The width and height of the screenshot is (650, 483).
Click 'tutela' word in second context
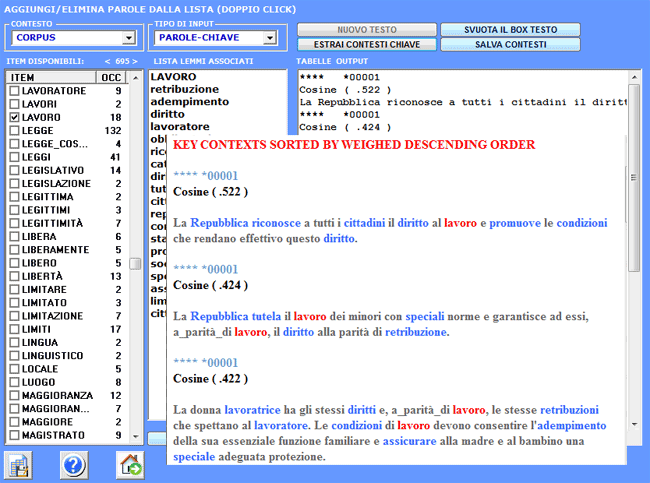click(x=266, y=316)
